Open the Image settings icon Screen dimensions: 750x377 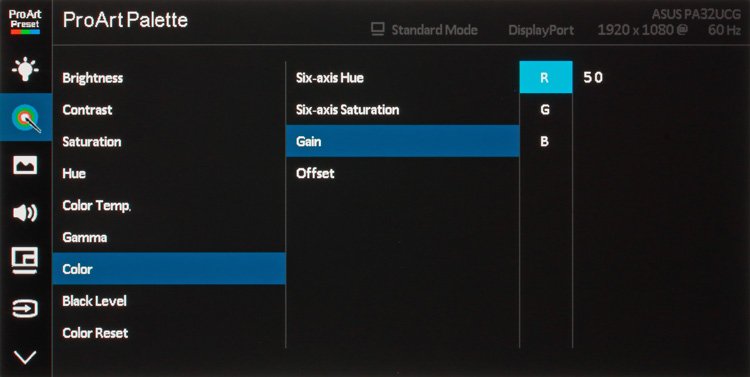pyautogui.click(x=25, y=165)
